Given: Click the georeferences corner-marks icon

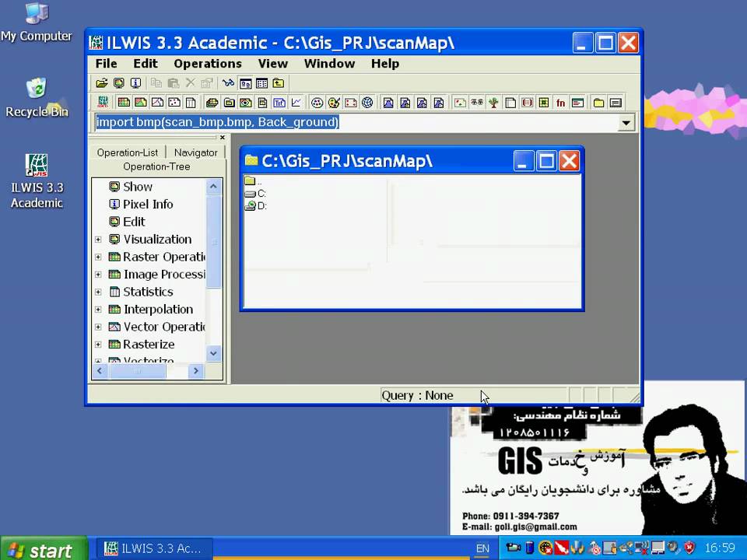Looking at the screenshot, I should pos(351,103).
